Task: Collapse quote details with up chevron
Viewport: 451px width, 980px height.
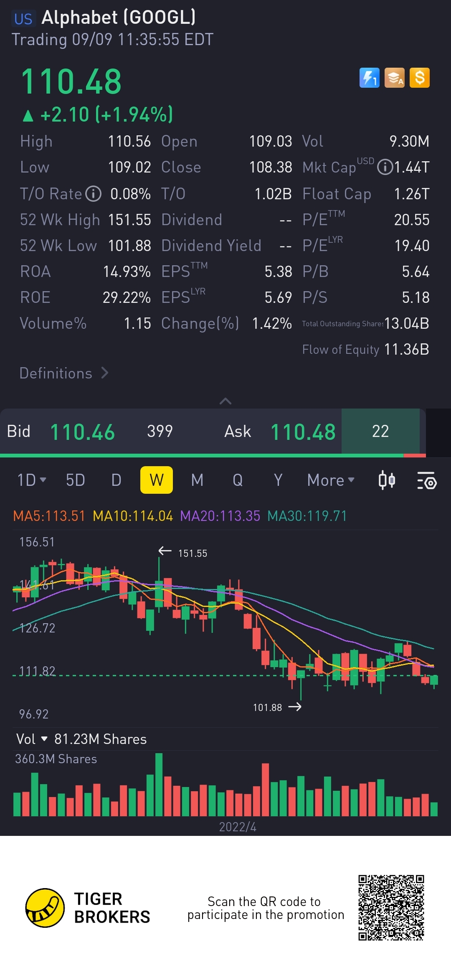Action: [x=225, y=401]
